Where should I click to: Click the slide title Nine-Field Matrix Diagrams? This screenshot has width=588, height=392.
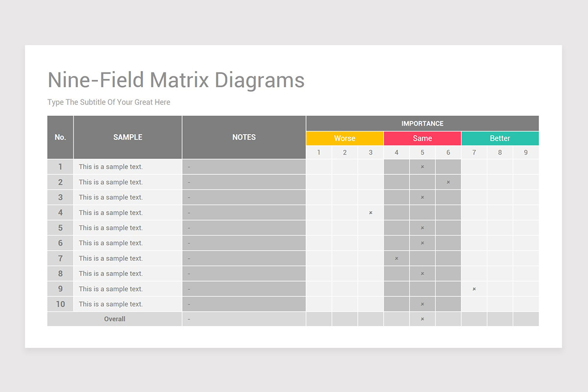point(175,80)
